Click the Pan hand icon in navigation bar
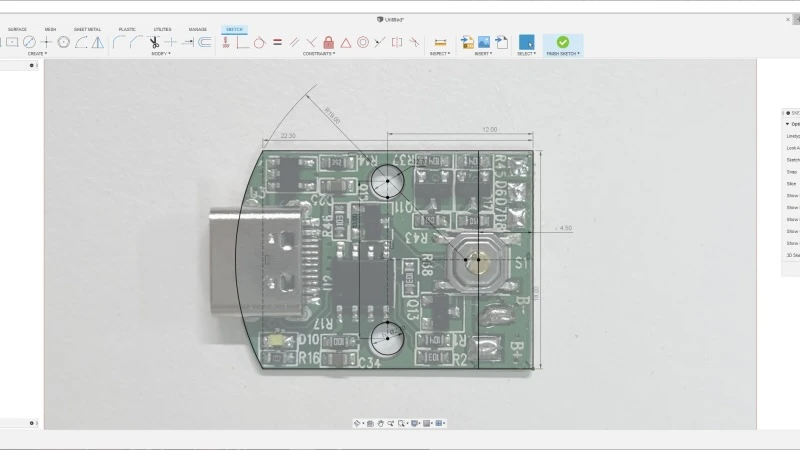This screenshot has height=450, width=800. tap(380, 423)
